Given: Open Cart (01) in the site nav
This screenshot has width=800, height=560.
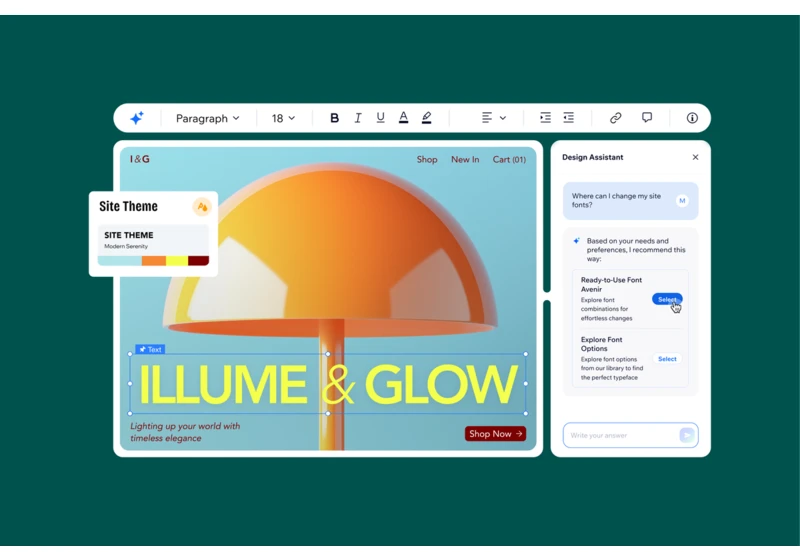Looking at the screenshot, I should coord(509,160).
